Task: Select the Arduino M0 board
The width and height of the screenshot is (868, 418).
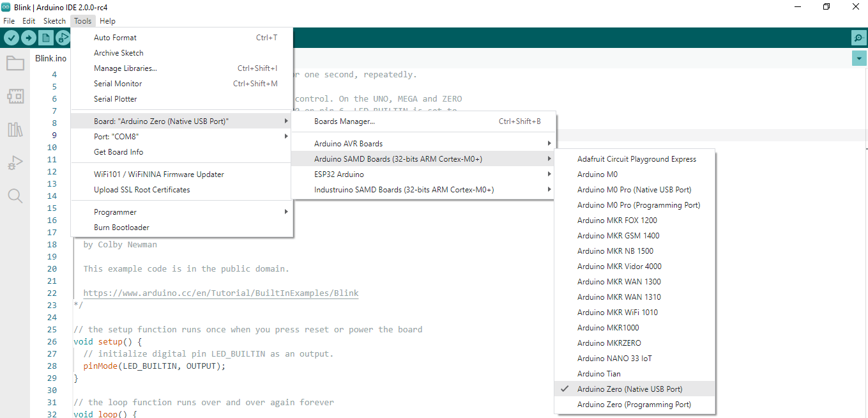Action: (635, 174)
